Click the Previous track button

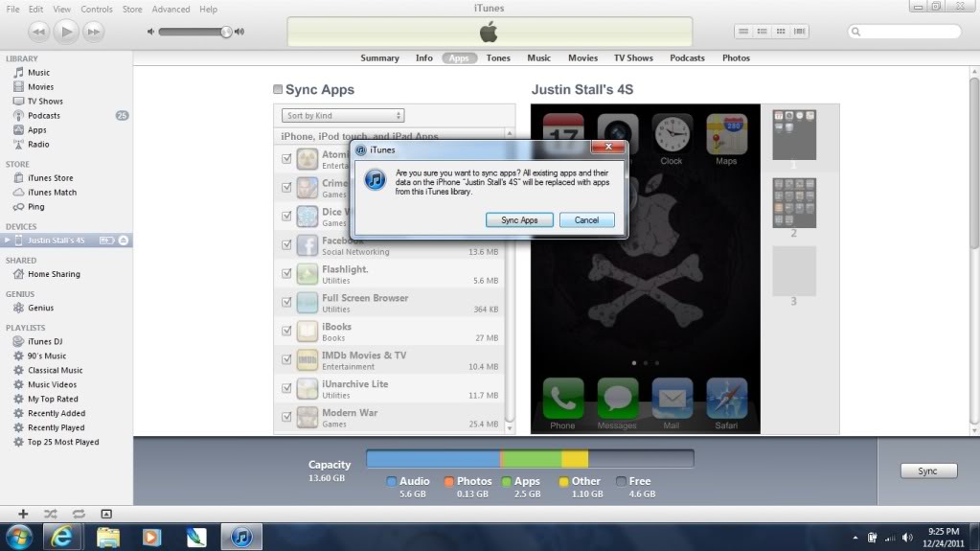click(38, 32)
